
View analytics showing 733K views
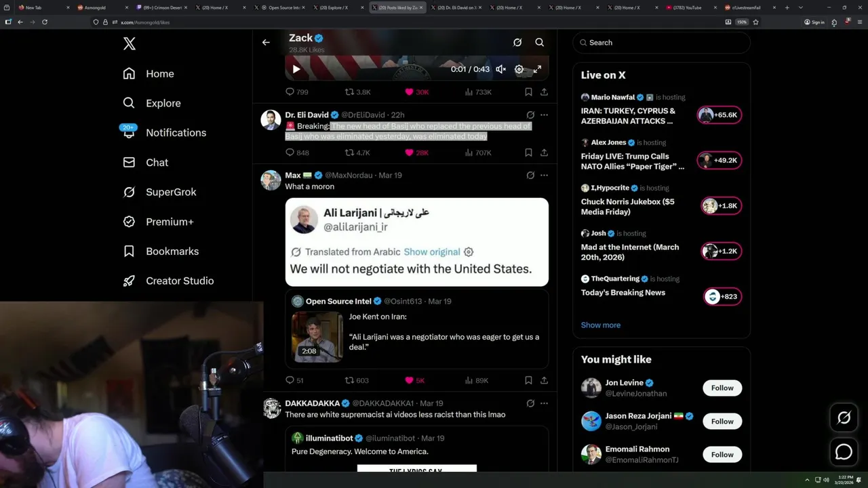(x=478, y=92)
